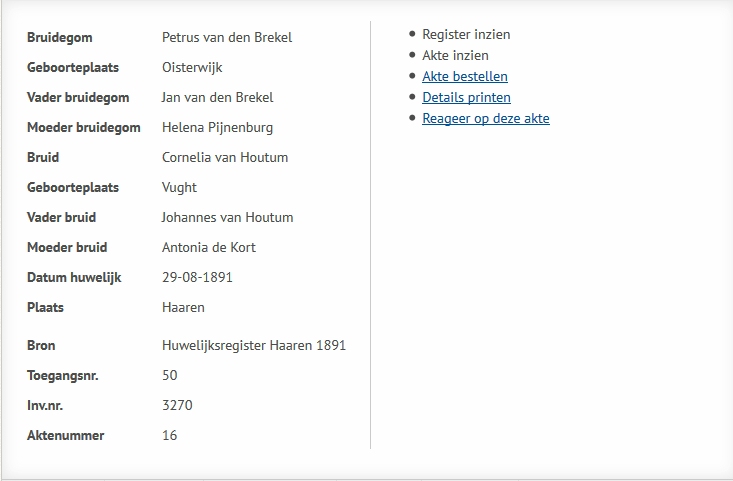
Task: Open the Reageer op deze akte link
Action: coord(485,118)
